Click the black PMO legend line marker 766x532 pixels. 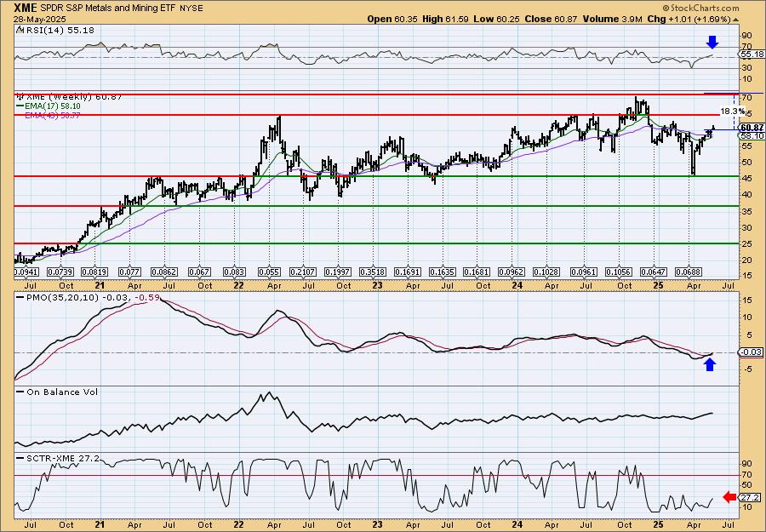point(20,297)
